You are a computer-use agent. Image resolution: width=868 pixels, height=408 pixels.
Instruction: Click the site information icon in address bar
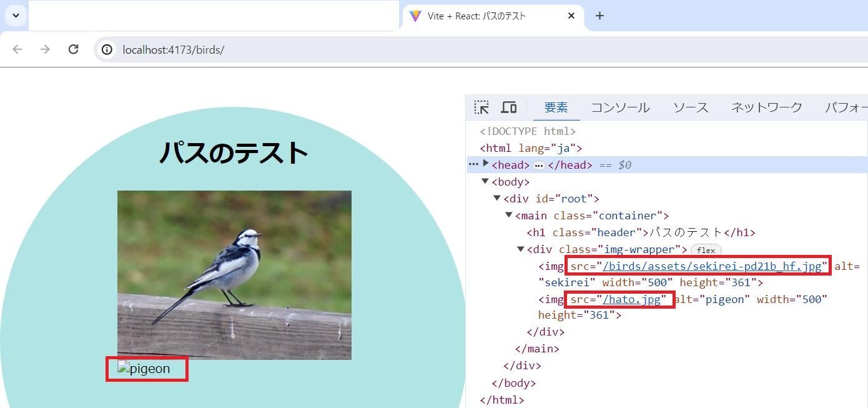pyautogui.click(x=107, y=49)
